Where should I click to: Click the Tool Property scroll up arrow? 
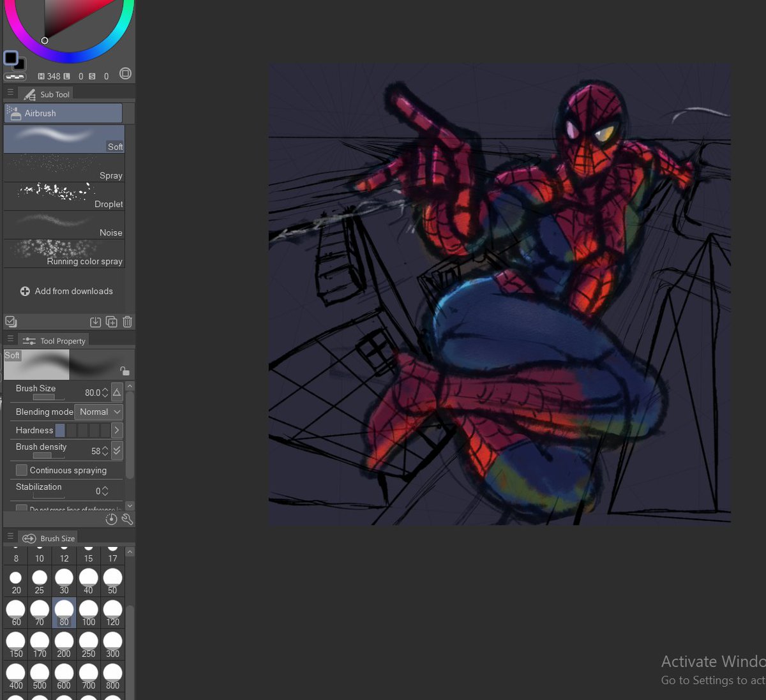pyautogui.click(x=130, y=387)
